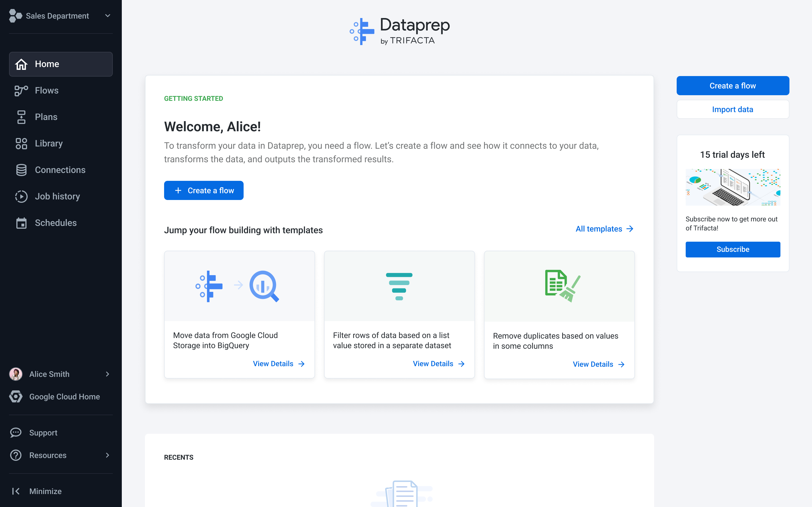Image resolution: width=812 pixels, height=507 pixels.
Task: Click the Schedules calendar icon
Action: tap(21, 223)
